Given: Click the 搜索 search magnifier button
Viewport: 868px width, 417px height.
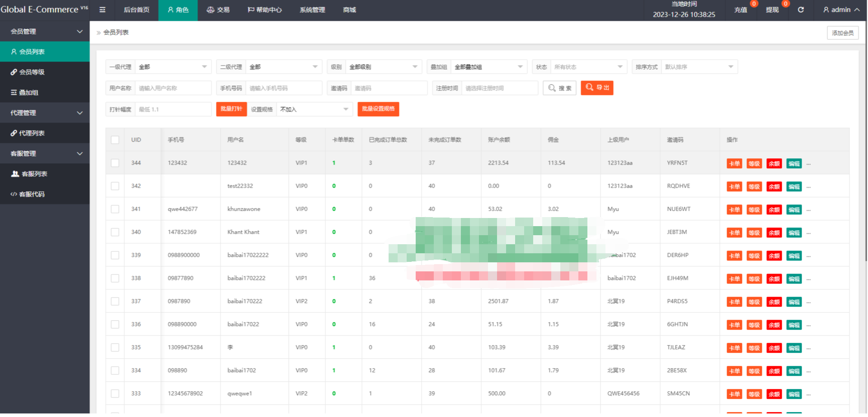Looking at the screenshot, I should (x=559, y=88).
